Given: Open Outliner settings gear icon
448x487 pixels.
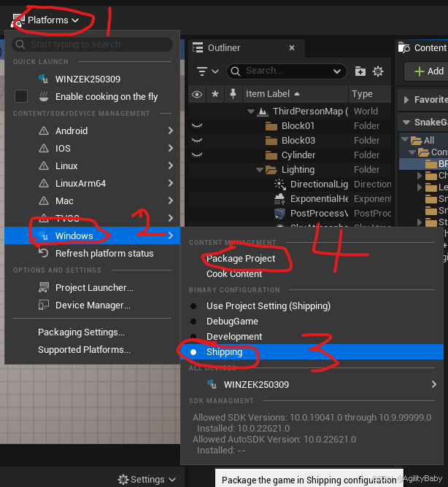Looking at the screenshot, I should 378,71.
